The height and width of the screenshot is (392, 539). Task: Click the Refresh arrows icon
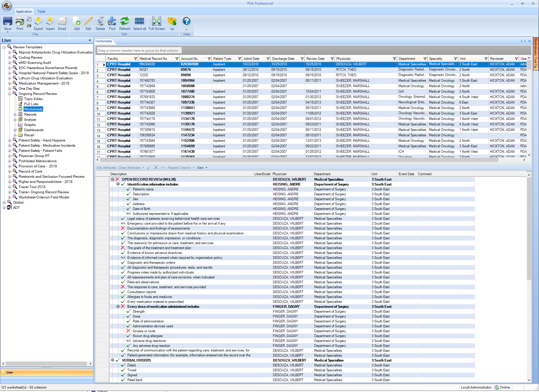(125, 23)
